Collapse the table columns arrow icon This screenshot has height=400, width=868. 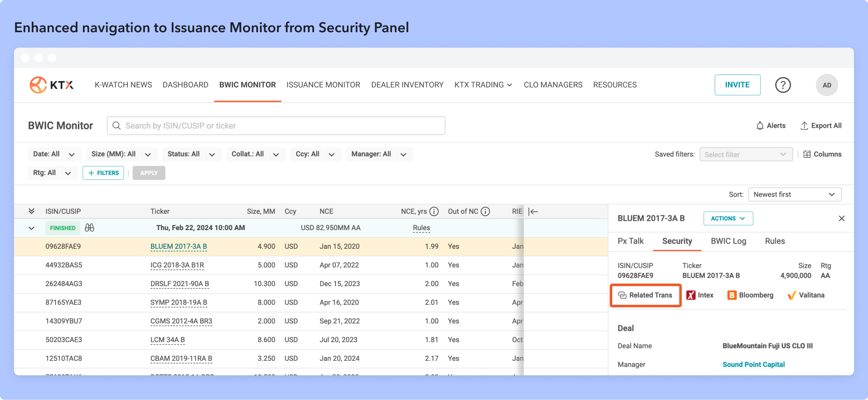533,211
